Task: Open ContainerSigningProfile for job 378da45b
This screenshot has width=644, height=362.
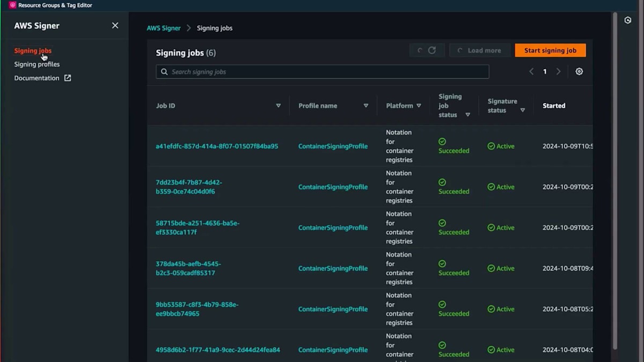Action: tap(333, 269)
